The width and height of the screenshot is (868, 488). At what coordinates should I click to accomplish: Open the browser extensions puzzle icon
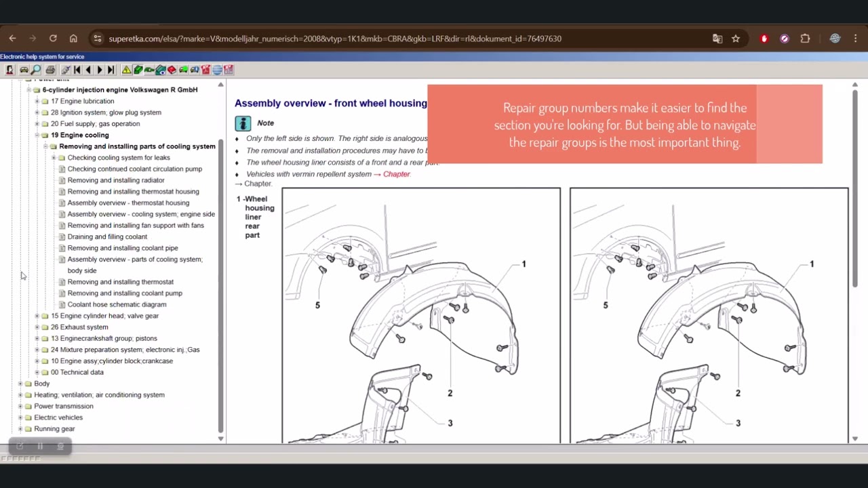click(805, 39)
